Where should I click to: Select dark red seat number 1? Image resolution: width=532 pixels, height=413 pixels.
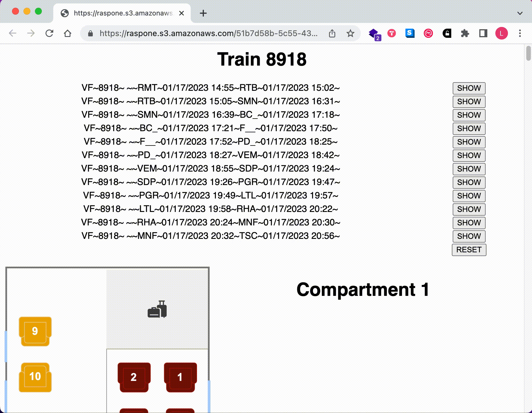[180, 377]
